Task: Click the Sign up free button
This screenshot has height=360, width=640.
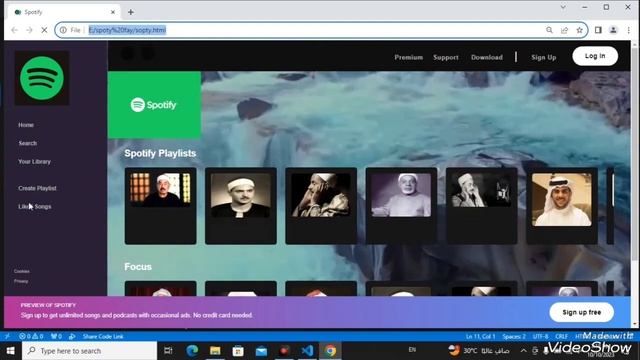Action: point(582,312)
